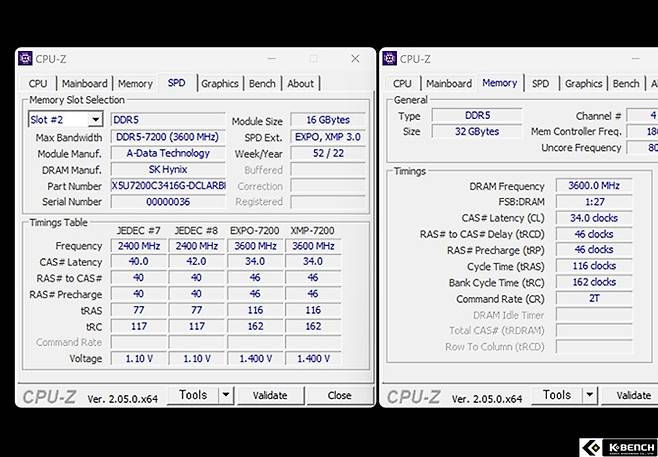This screenshot has height=457, width=658.
Task: Click the CPU-Z icon in the Memory window title bar
Action: pos(392,58)
